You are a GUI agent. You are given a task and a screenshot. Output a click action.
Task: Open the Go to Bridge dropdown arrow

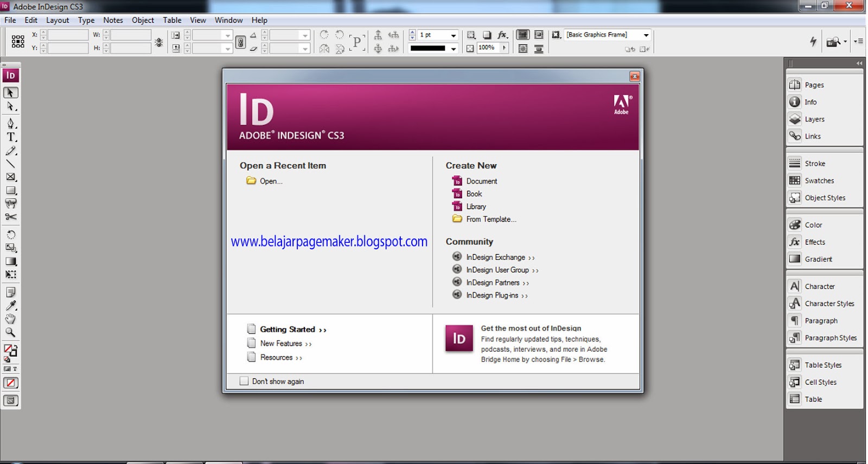point(845,42)
